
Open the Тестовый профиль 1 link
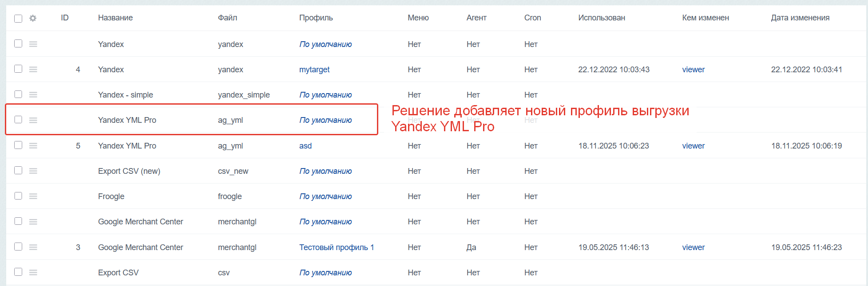click(337, 247)
